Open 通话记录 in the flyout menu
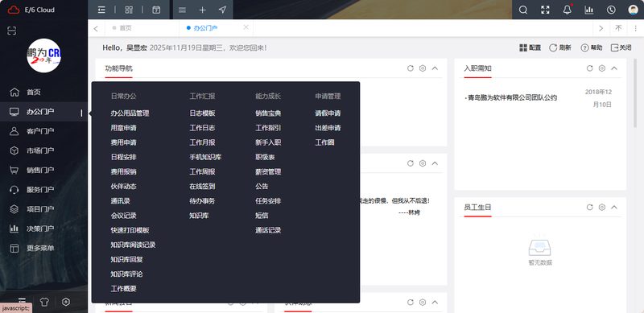This screenshot has height=313, width=644. point(268,230)
